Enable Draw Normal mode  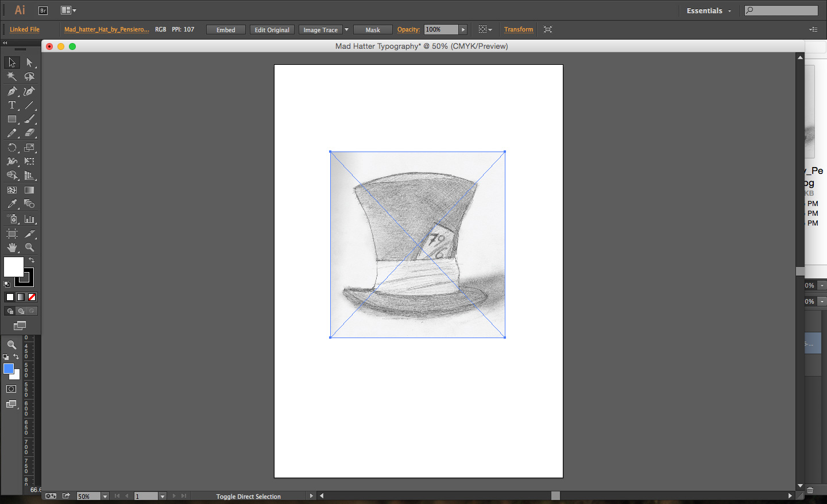10,311
